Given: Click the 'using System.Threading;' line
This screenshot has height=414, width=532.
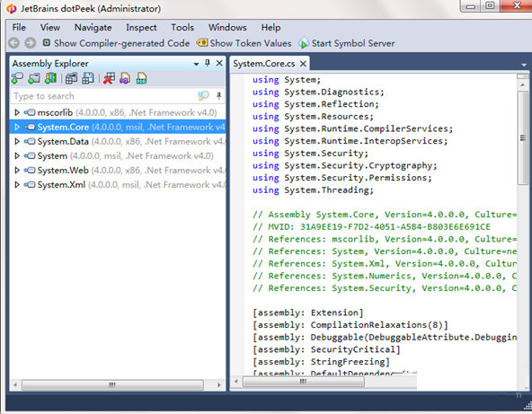Looking at the screenshot, I should (313, 189).
